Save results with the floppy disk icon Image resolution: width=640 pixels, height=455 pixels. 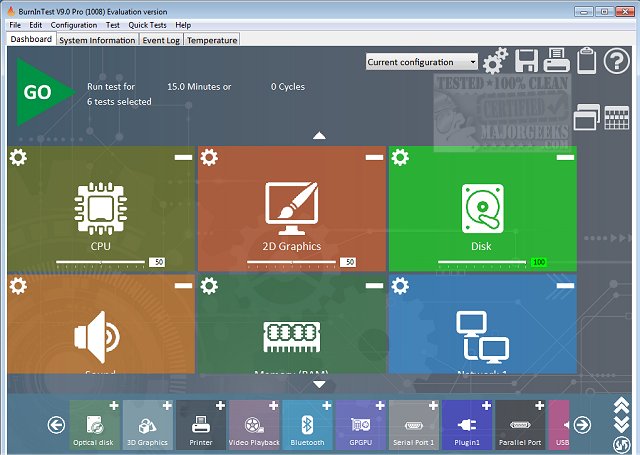[x=527, y=61]
